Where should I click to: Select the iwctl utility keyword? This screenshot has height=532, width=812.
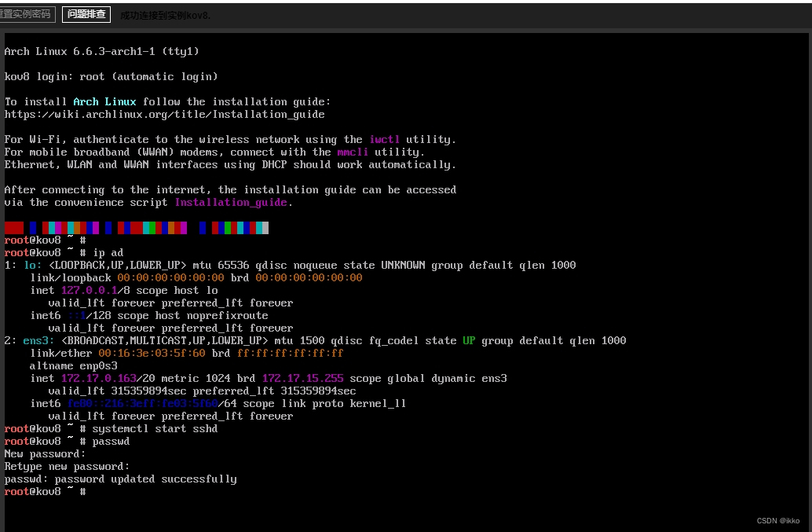(x=384, y=139)
